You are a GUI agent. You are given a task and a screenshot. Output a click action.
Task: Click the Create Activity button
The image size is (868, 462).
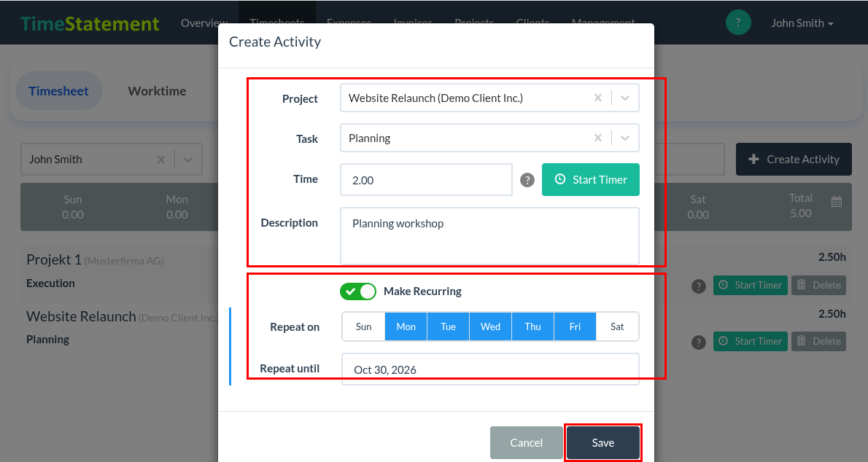[x=794, y=160]
